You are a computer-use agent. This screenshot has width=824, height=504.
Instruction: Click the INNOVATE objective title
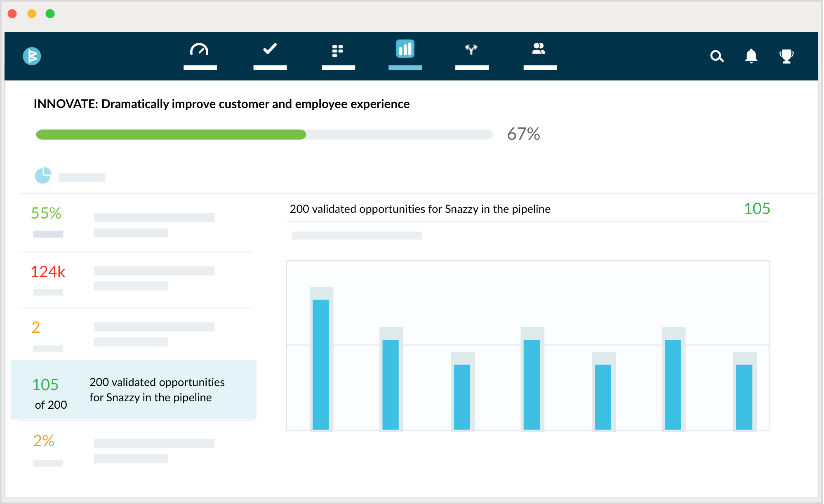click(x=221, y=104)
